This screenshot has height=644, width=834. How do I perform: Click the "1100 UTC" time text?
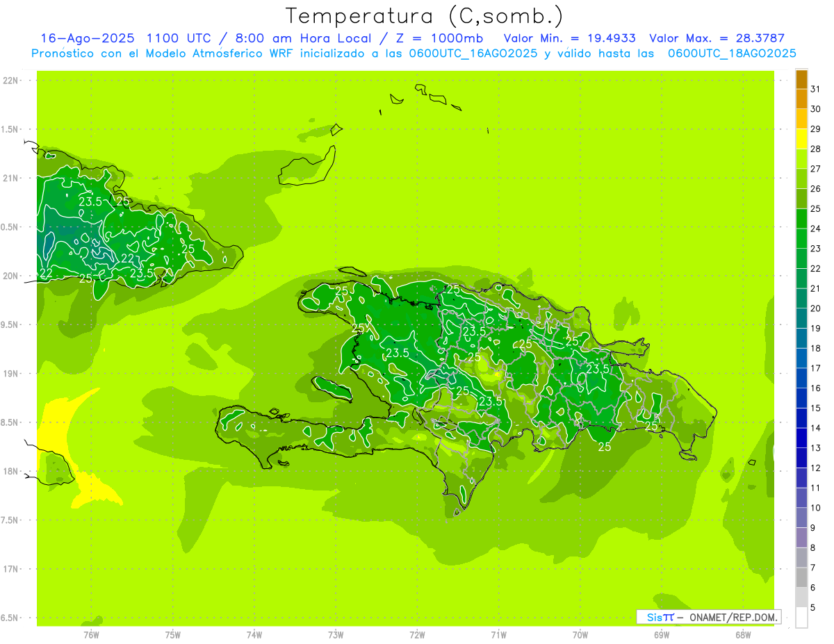(180, 38)
